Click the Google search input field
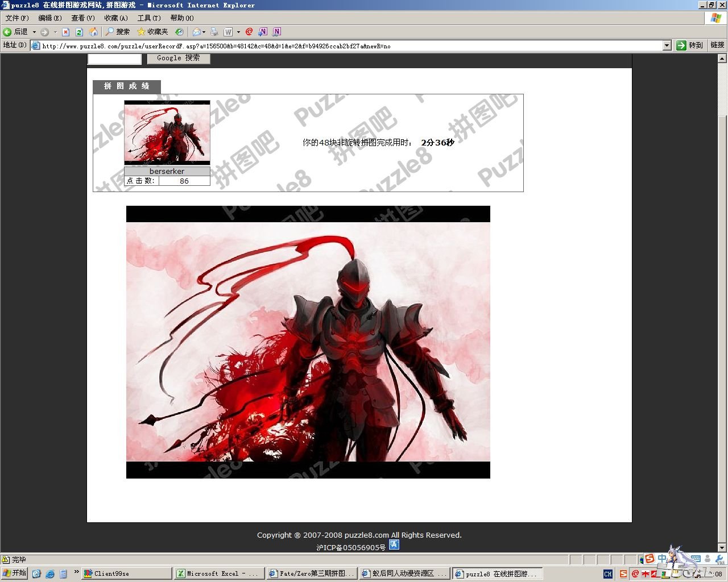 click(114, 59)
